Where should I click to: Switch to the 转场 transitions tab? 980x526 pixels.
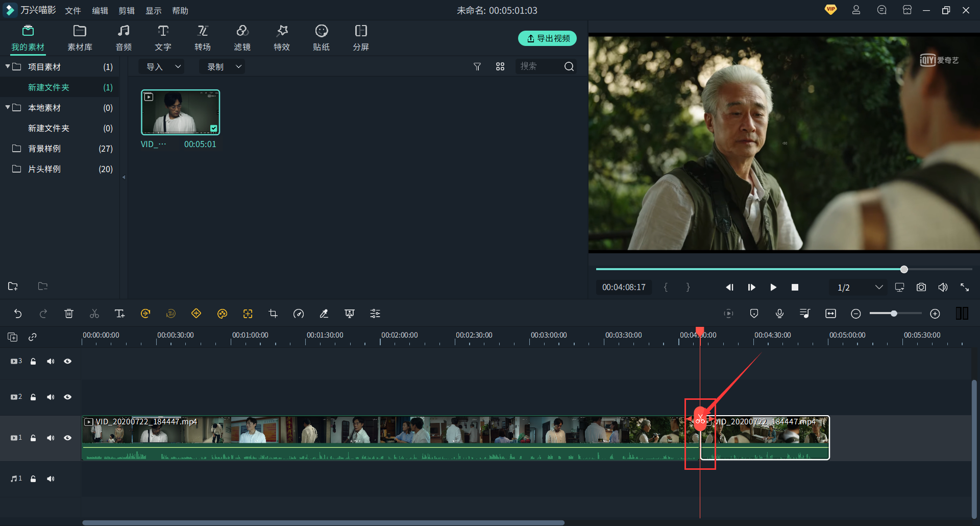click(203, 38)
